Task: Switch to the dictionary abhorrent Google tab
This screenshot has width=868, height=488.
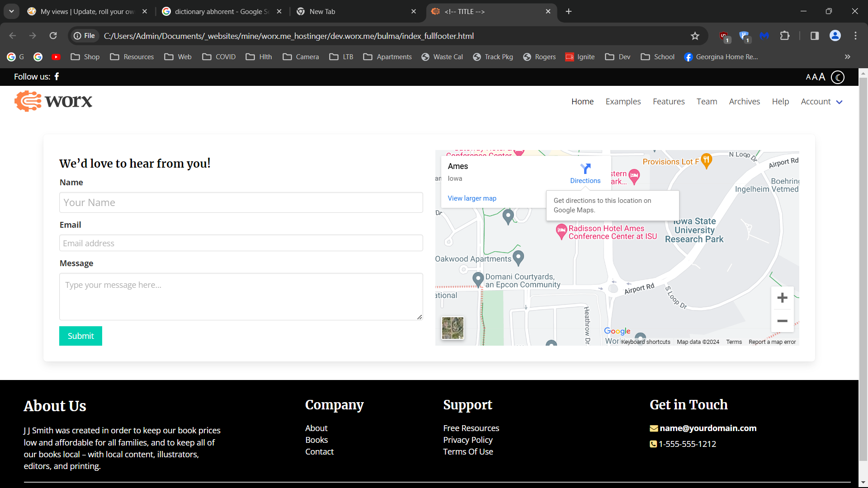Action: tap(222, 12)
